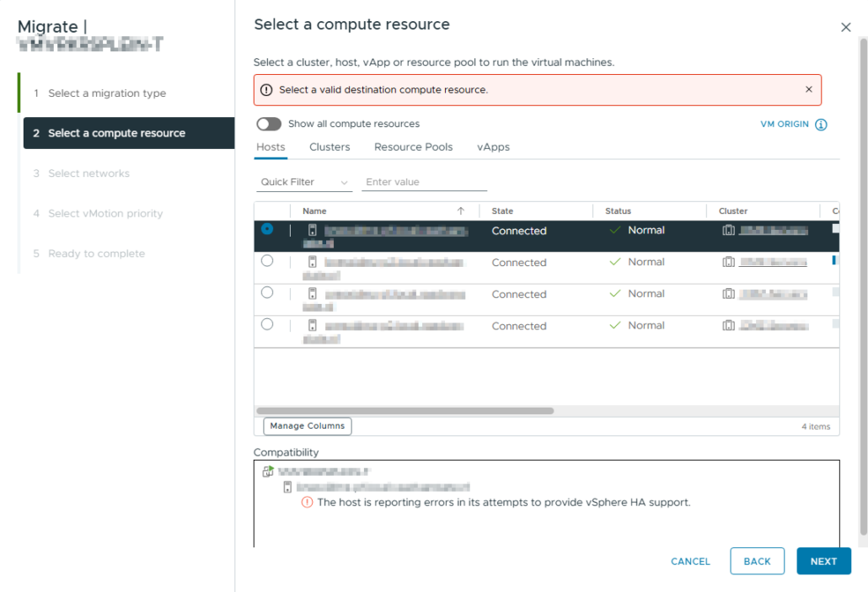The height and width of the screenshot is (592, 868).
Task: Click the host icon in fourth row
Action: 312,325
